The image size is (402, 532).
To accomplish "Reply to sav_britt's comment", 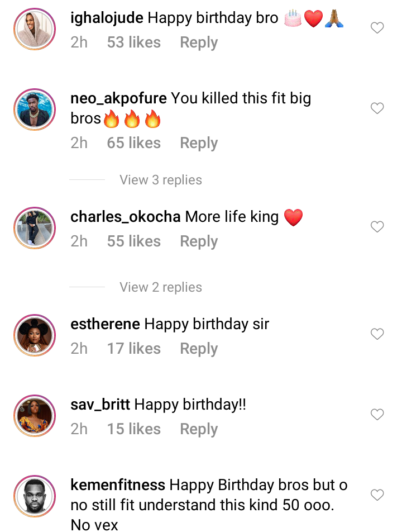I will point(198,429).
